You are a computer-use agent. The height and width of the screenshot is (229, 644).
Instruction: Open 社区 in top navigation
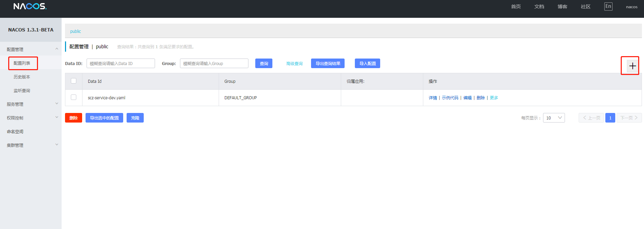pyautogui.click(x=585, y=7)
